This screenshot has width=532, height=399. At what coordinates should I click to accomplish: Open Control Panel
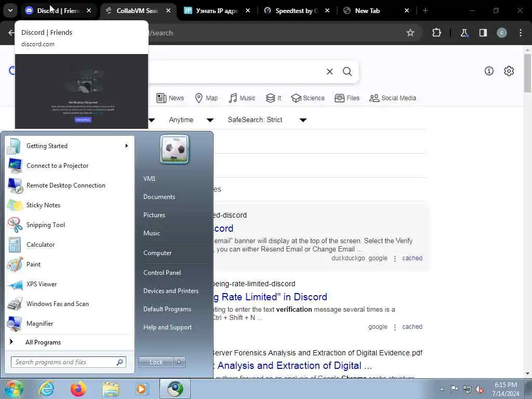pyautogui.click(x=162, y=272)
